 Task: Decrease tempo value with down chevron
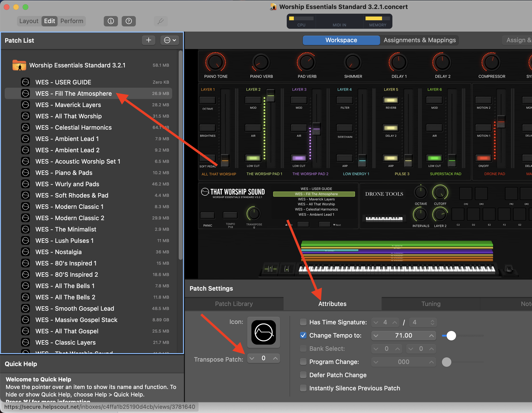pos(376,336)
